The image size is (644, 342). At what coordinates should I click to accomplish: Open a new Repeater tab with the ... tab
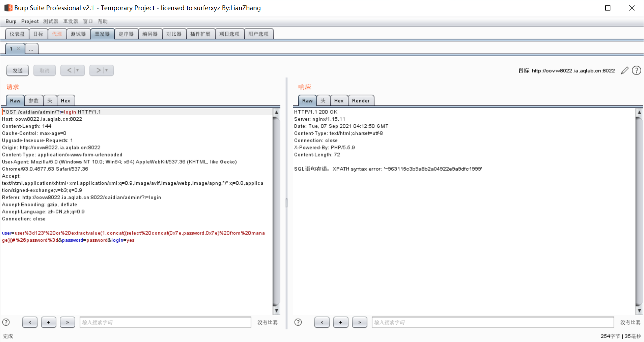click(x=31, y=49)
